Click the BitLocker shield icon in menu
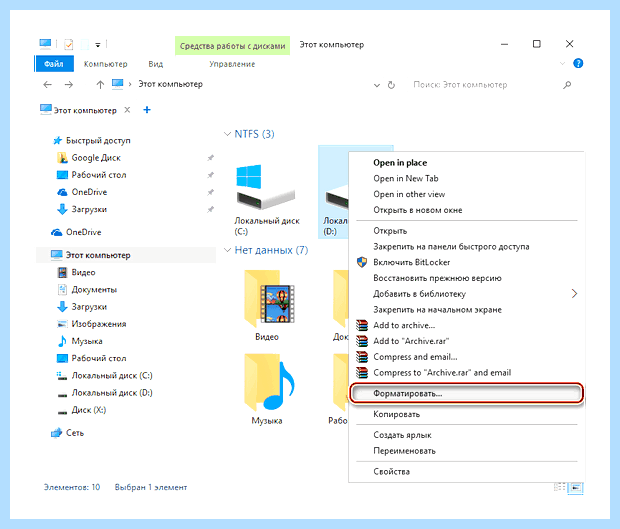The image size is (620, 529). pos(361,262)
